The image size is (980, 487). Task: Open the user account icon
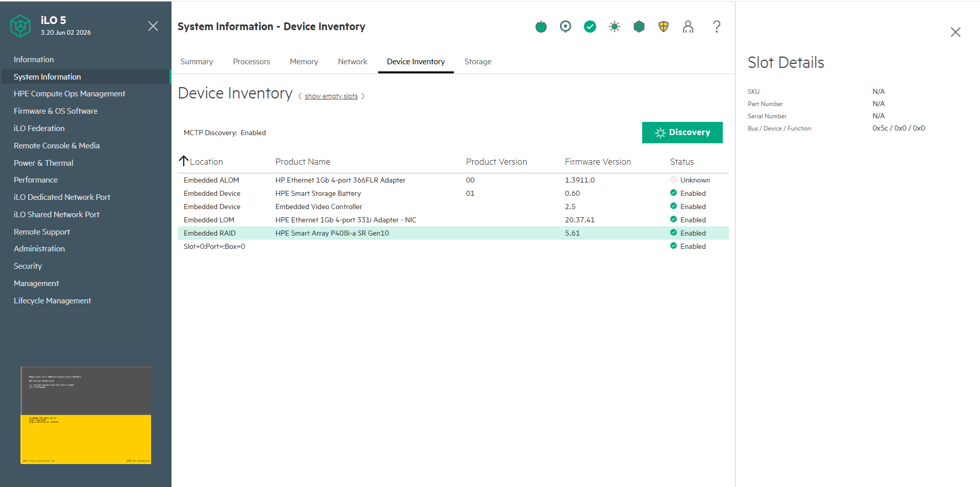[x=688, y=27]
